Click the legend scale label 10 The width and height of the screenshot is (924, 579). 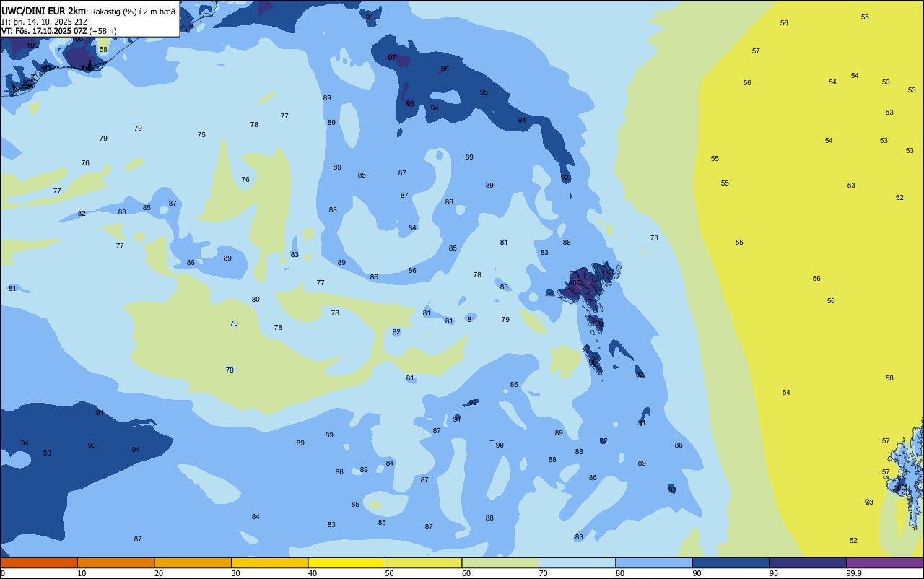(82, 573)
